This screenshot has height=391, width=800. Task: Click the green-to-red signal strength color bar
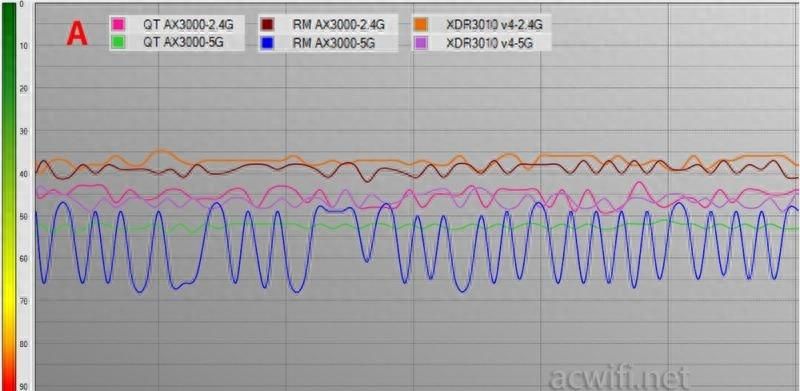(x=9, y=196)
